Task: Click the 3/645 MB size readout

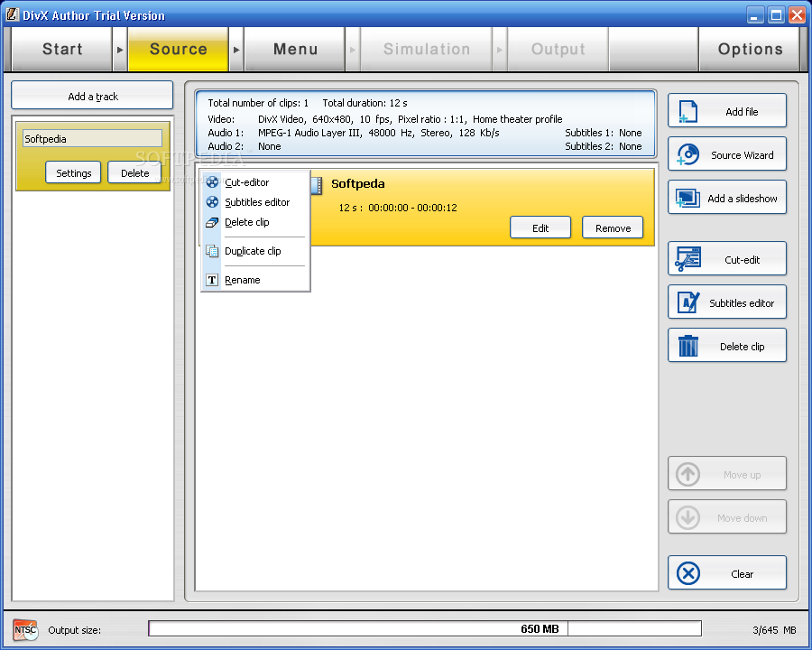Action: tap(774, 630)
